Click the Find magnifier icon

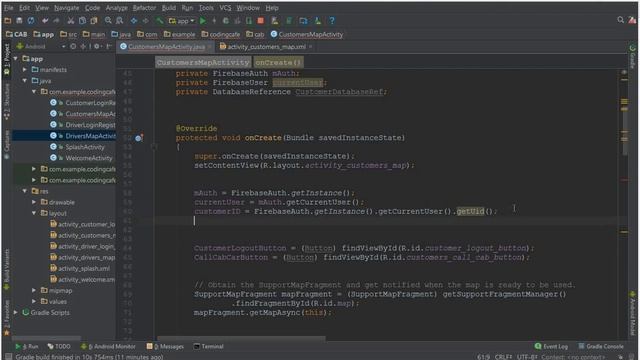point(108,20)
